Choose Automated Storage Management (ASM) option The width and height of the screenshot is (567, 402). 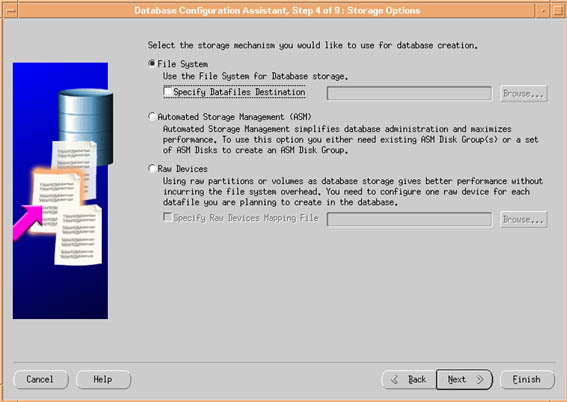pos(152,116)
